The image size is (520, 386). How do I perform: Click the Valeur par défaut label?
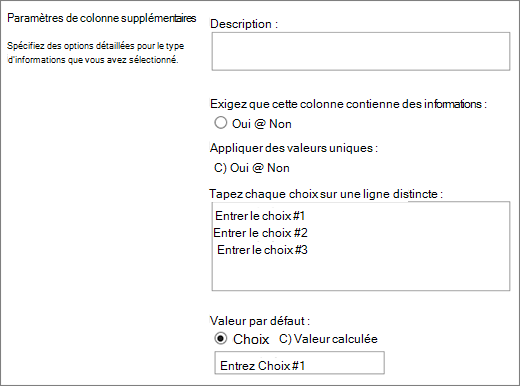tap(259, 321)
